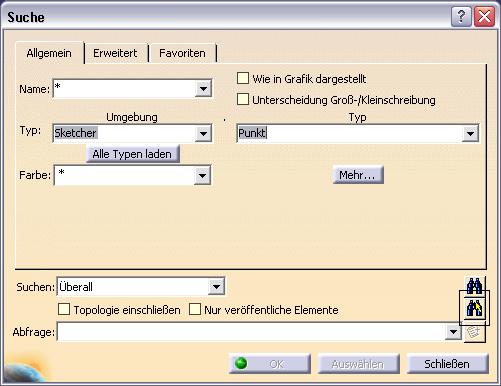Expand the Suchen Überall dropdown
The width and height of the screenshot is (501, 386).
pyautogui.click(x=216, y=286)
